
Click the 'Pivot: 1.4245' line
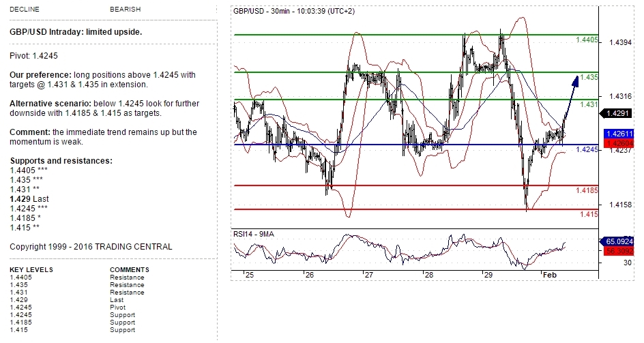[x=33, y=56]
